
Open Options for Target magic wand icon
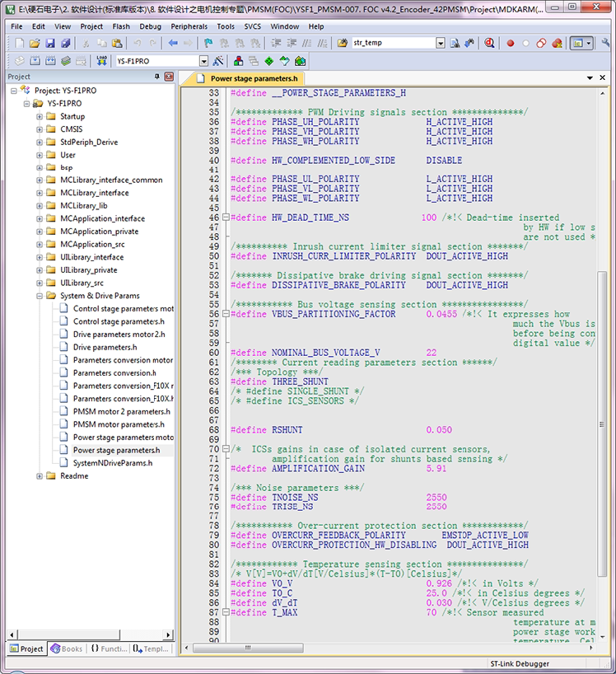(x=218, y=61)
